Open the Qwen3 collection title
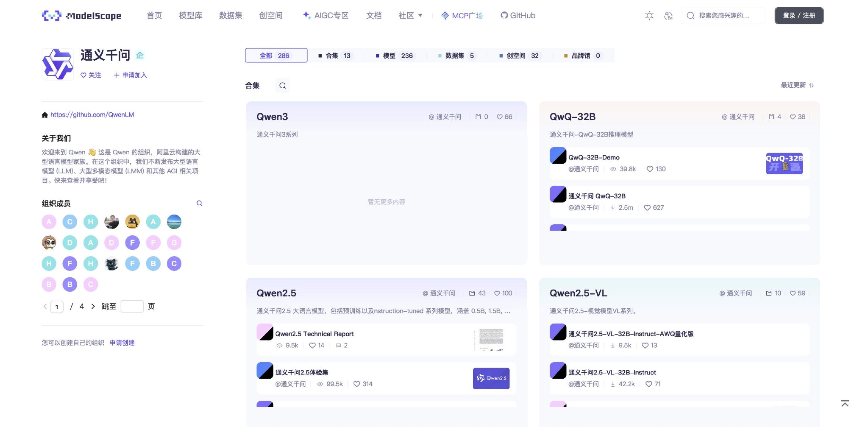The width and height of the screenshot is (868, 427). coord(272,117)
